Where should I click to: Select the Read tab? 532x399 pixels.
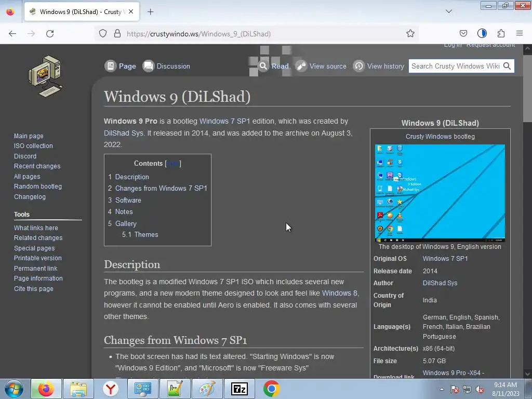(273, 66)
